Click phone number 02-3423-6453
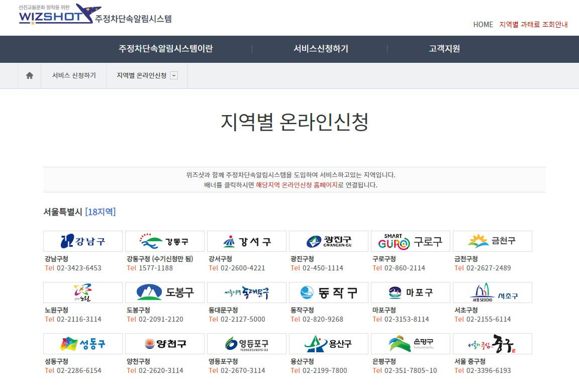 [78, 268]
